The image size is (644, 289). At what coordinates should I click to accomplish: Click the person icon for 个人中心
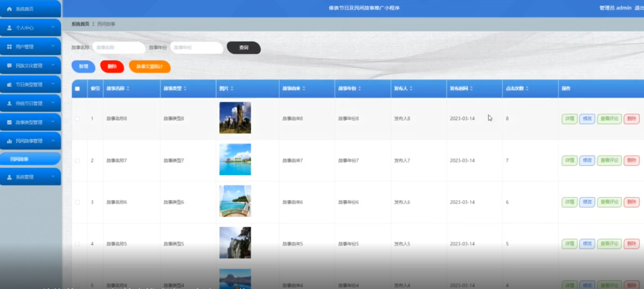click(x=9, y=28)
